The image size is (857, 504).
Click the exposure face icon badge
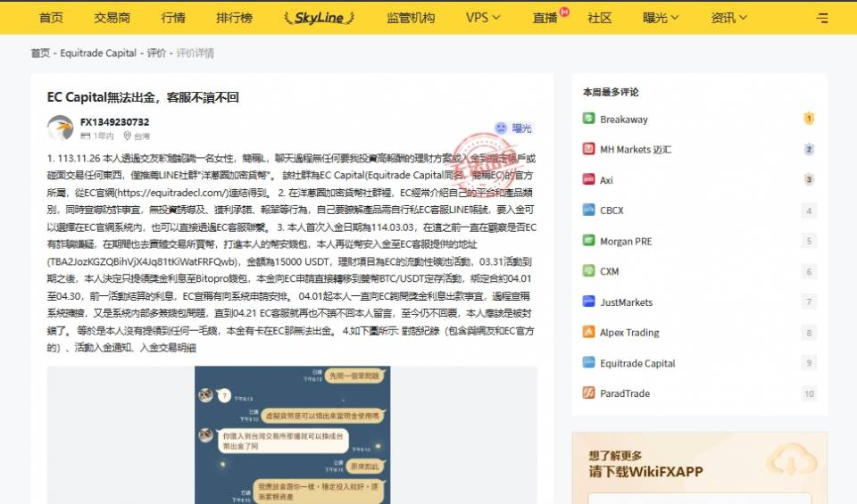(501, 128)
